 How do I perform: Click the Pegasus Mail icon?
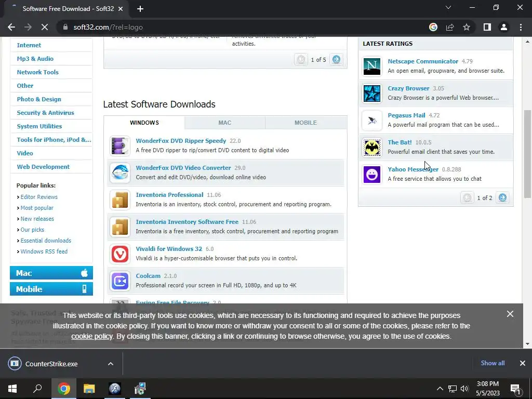coord(372,121)
